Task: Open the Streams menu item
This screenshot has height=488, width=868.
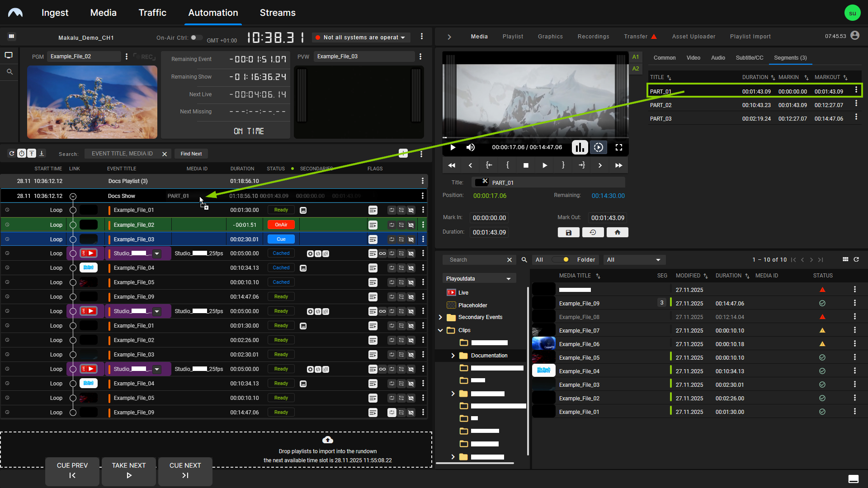Action: [277, 13]
